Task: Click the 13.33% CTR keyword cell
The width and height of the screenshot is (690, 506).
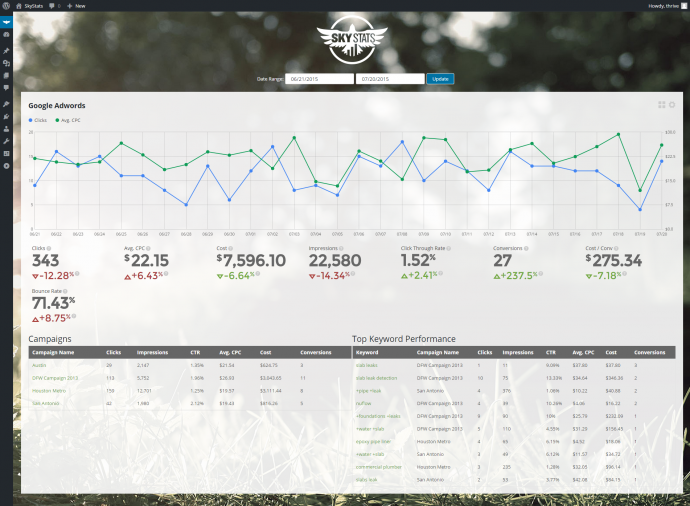Action: point(553,378)
